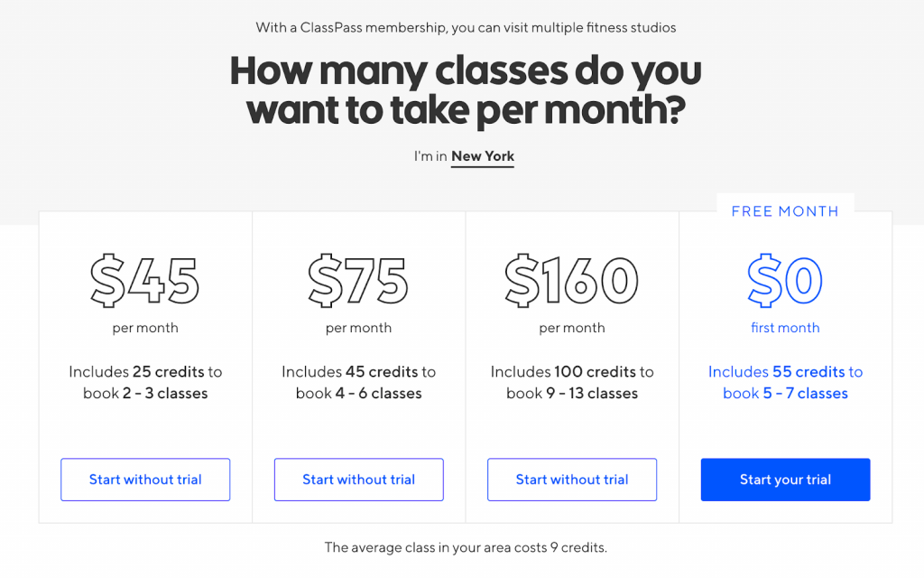Click the Includes 100 credits description text
The image size is (924, 578).
pyautogui.click(x=571, y=382)
